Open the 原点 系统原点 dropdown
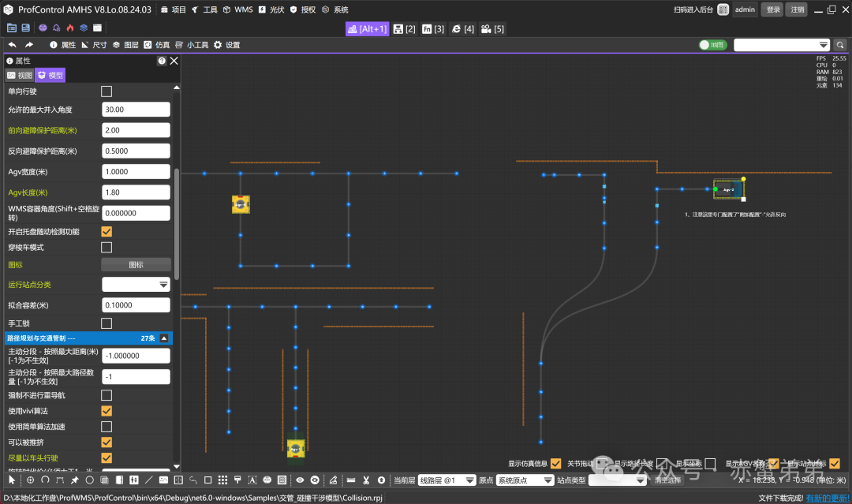 (x=524, y=480)
